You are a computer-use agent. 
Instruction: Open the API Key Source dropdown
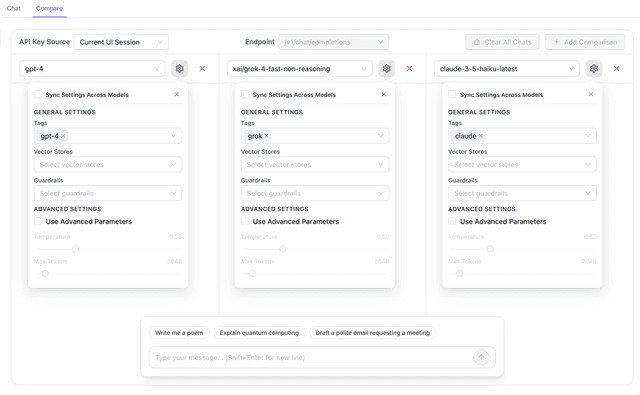click(121, 42)
